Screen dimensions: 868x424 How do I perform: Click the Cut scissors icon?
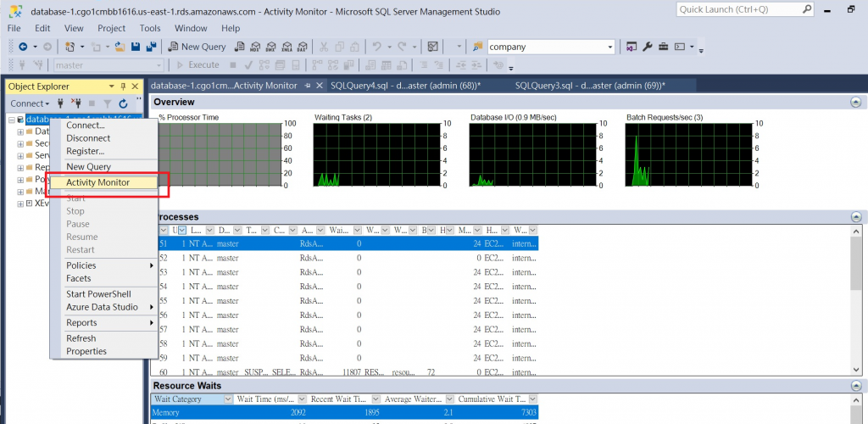(x=325, y=47)
